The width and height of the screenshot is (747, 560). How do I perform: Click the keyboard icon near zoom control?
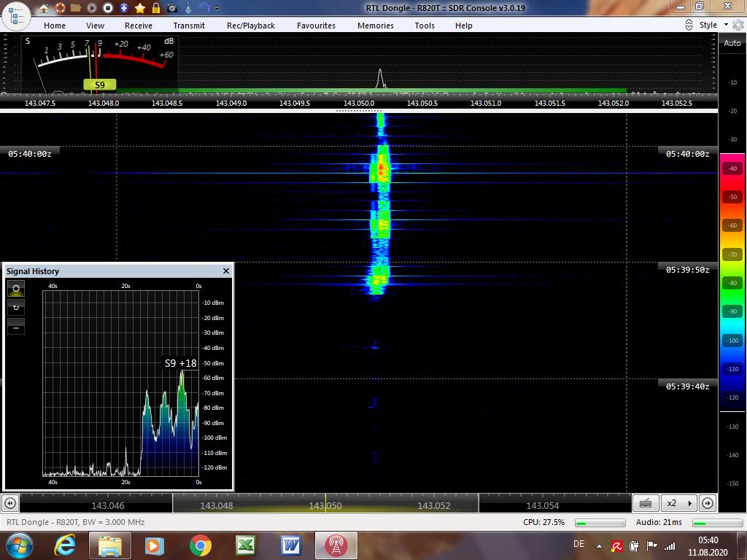coord(646,503)
